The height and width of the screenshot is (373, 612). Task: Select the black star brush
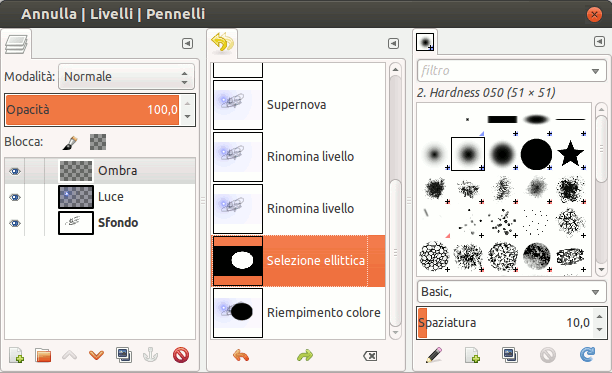570,154
